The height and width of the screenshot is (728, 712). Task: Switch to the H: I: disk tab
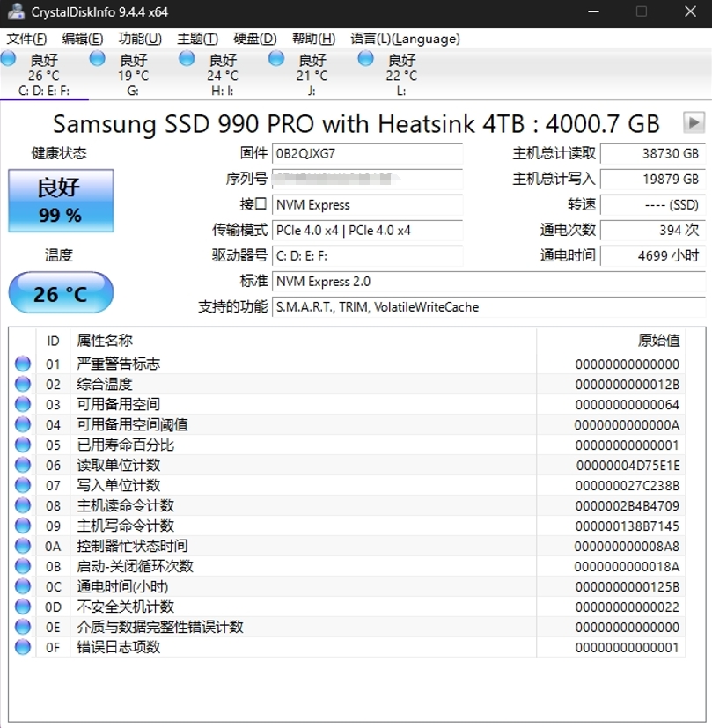pos(223,74)
